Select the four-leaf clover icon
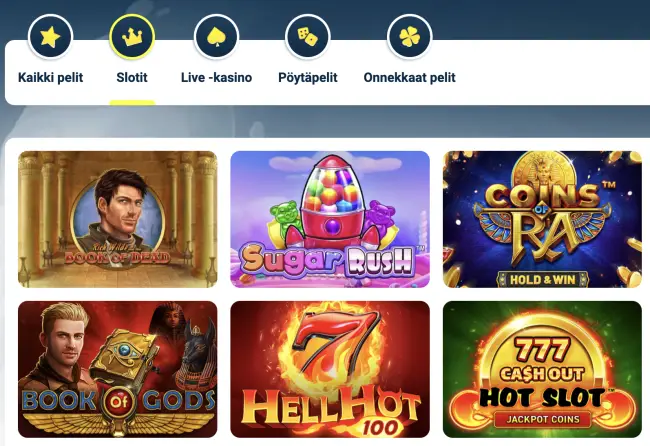The width and height of the screenshot is (650, 446). point(410,37)
